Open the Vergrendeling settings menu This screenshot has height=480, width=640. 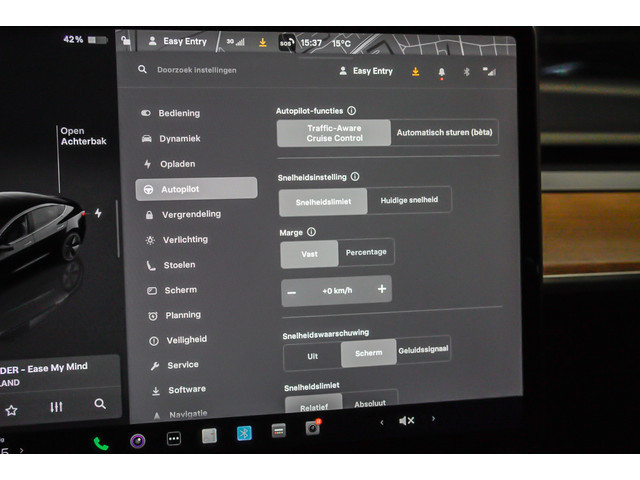point(191,214)
